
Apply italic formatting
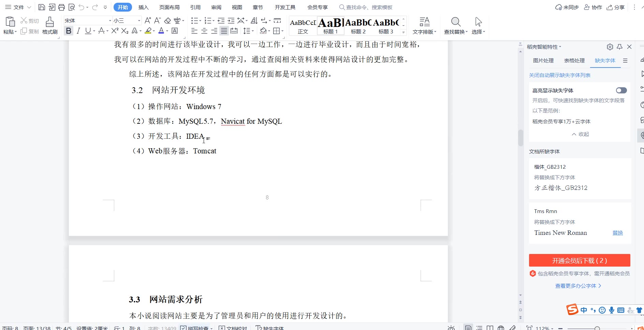pyautogui.click(x=78, y=31)
